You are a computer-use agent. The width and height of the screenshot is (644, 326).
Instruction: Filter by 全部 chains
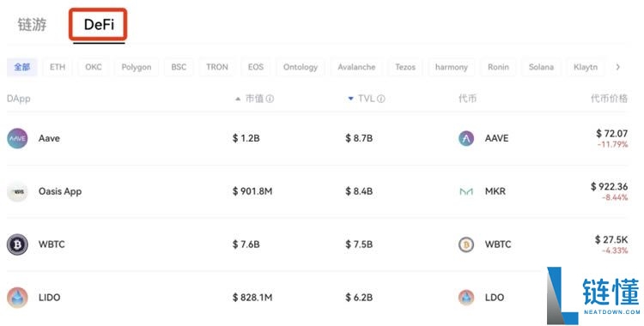22,67
